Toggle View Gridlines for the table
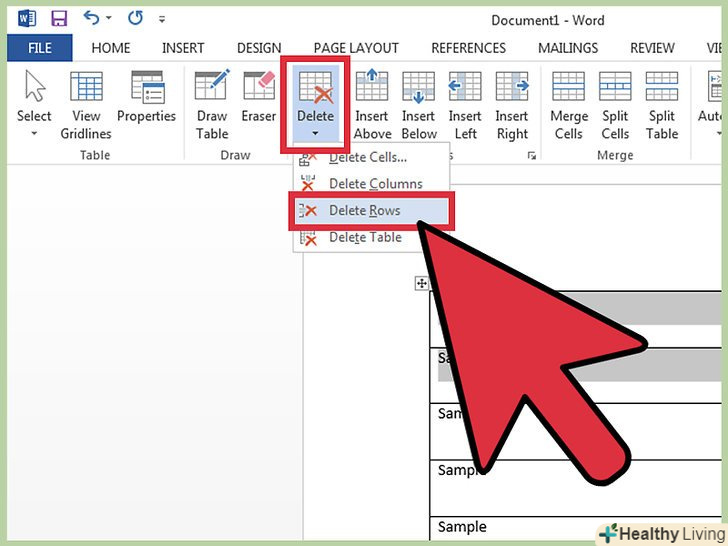Viewport: 728px width, 546px height. [x=86, y=104]
